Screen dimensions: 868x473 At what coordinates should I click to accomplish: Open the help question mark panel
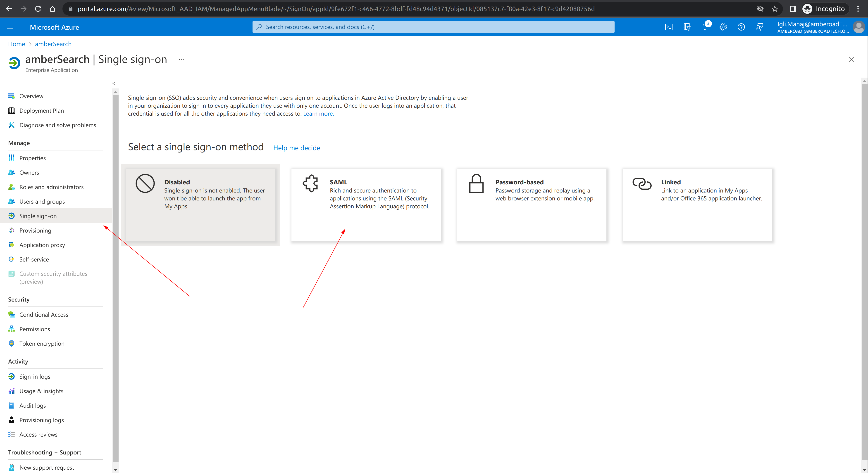coord(741,27)
